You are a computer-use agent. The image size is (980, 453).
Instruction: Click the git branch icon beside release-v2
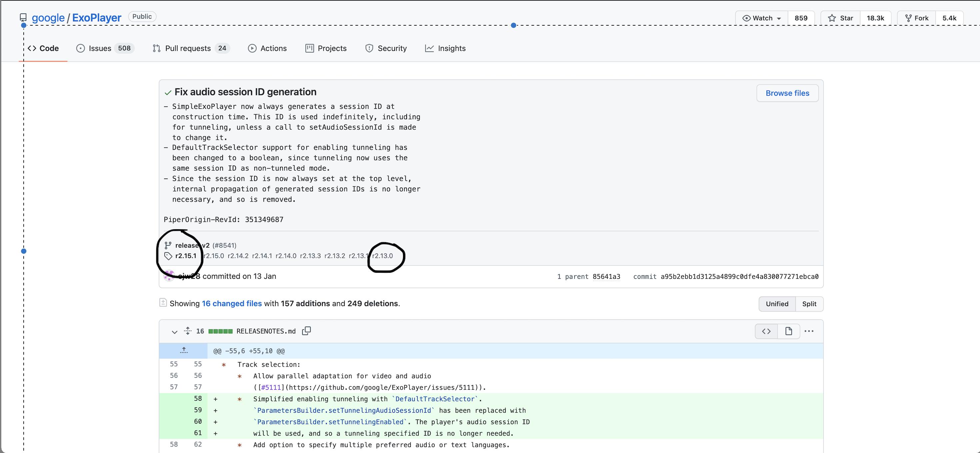tap(168, 245)
